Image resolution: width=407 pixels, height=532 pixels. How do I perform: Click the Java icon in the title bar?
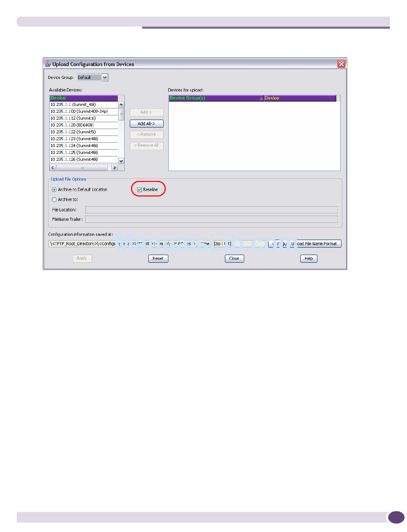48,64
